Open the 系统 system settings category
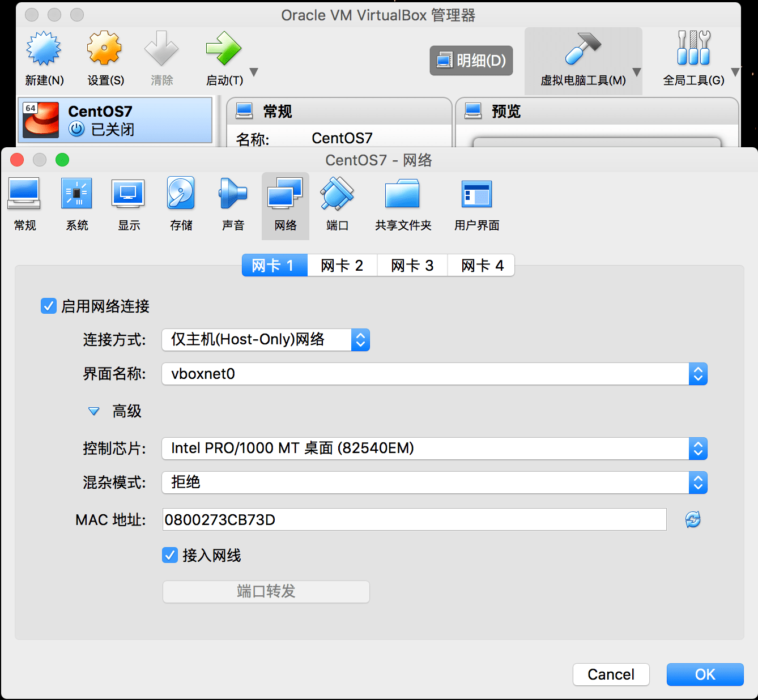Viewport: 758px width, 700px height. [x=77, y=204]
